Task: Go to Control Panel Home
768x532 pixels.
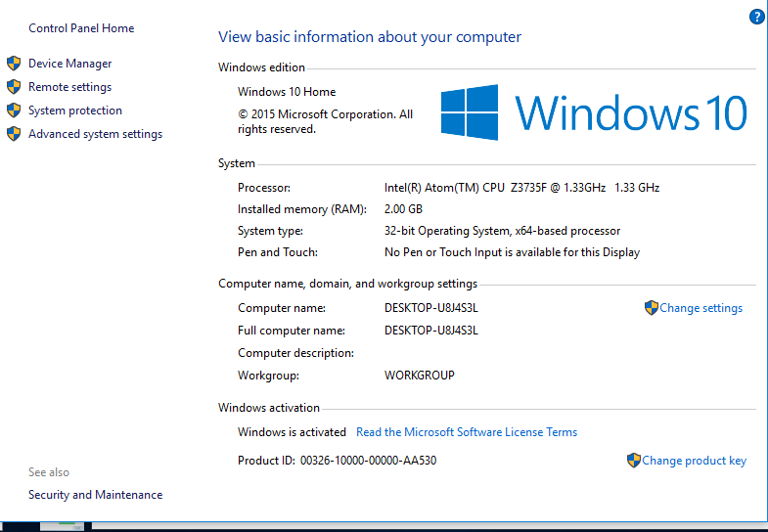Action: tap(81, 28)
